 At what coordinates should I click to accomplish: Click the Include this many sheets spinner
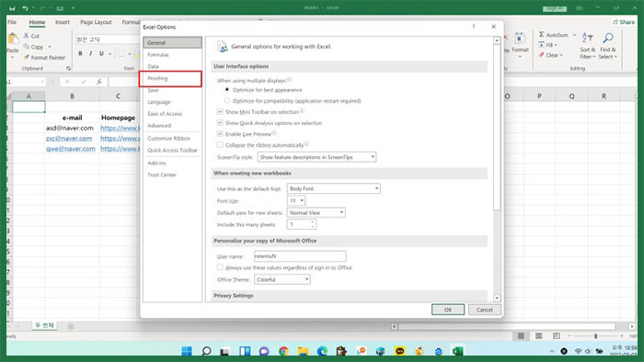click(313, 224)
